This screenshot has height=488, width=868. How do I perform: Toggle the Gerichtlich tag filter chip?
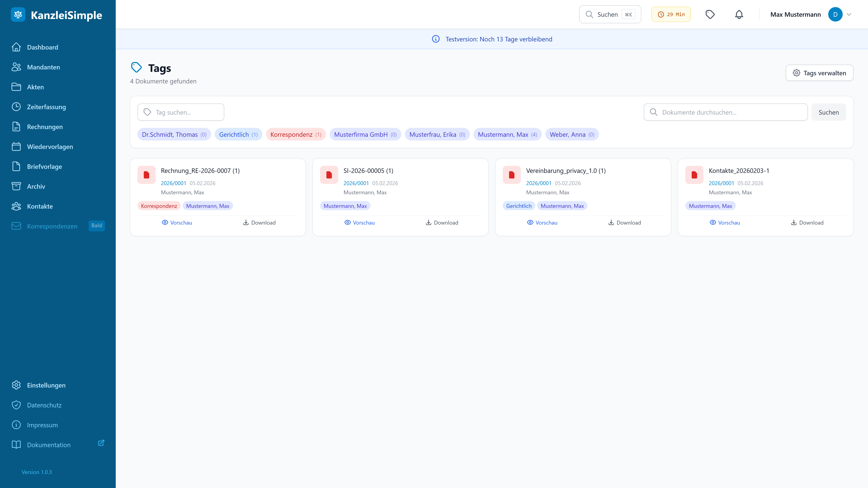tap(238, 134)
